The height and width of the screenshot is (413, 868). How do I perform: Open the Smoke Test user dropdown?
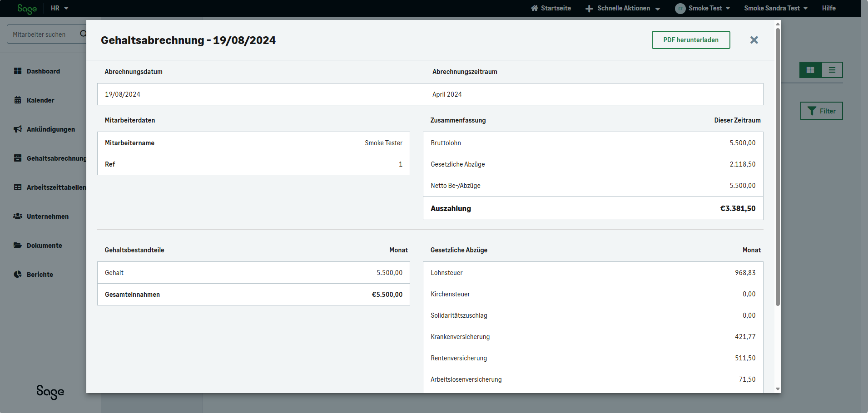pos(703,8)
